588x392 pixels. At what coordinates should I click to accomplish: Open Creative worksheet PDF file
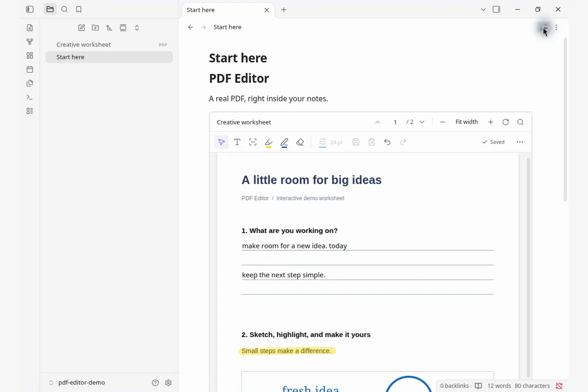tap(109, 45)
